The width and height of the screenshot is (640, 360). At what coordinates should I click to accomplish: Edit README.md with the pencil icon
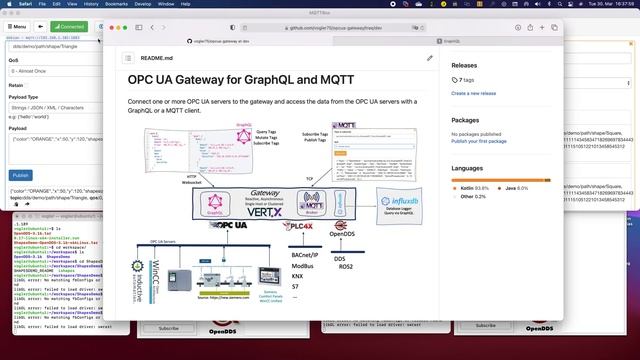coord(430,58)
